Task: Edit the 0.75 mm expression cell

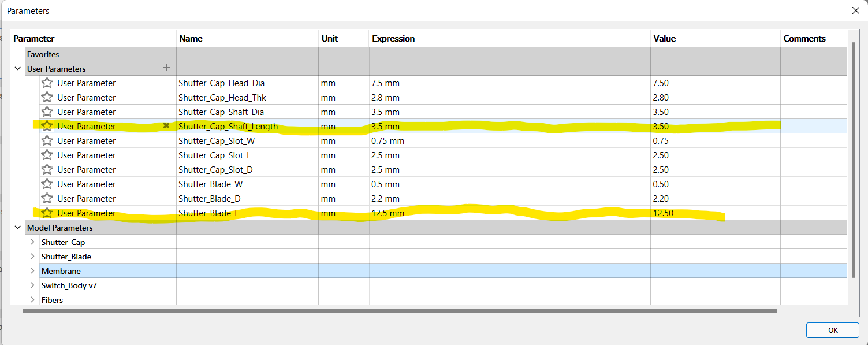Action: click(x=510, y=140)
